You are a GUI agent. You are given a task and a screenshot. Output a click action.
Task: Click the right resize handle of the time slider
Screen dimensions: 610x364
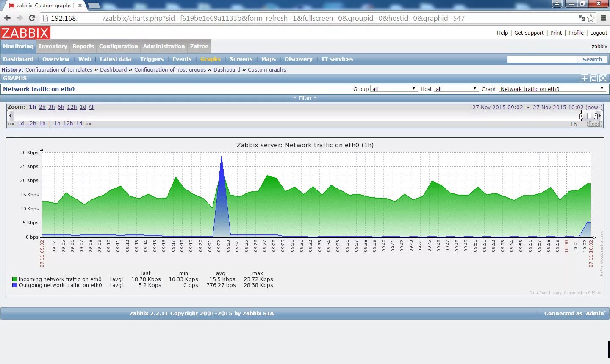(596, 116)
